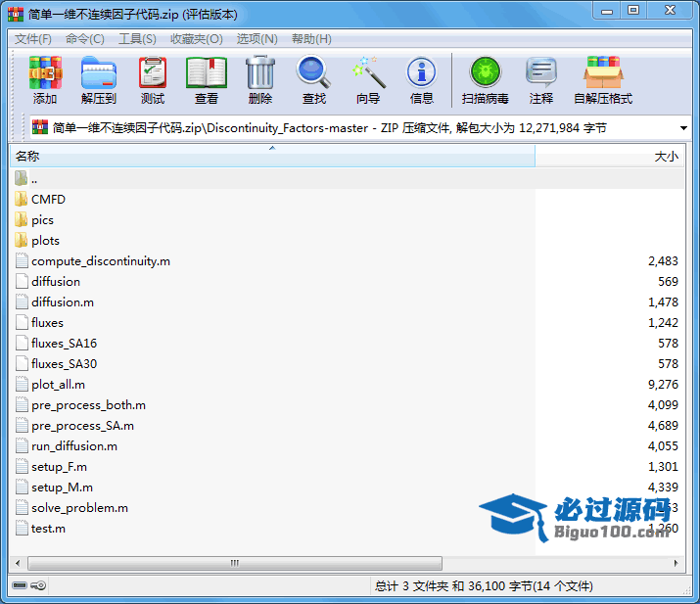Viewport: 700px width, 604px height.
Task: Click the SFX (自解压格式) icon
Action: pyautogui.click(x=603, y=71)
